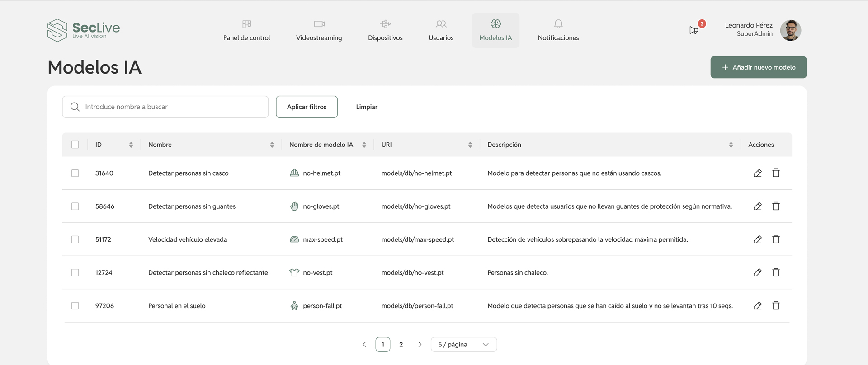
Task: Click trash icon for Personal en el suelo
Action: pos(776,306)
